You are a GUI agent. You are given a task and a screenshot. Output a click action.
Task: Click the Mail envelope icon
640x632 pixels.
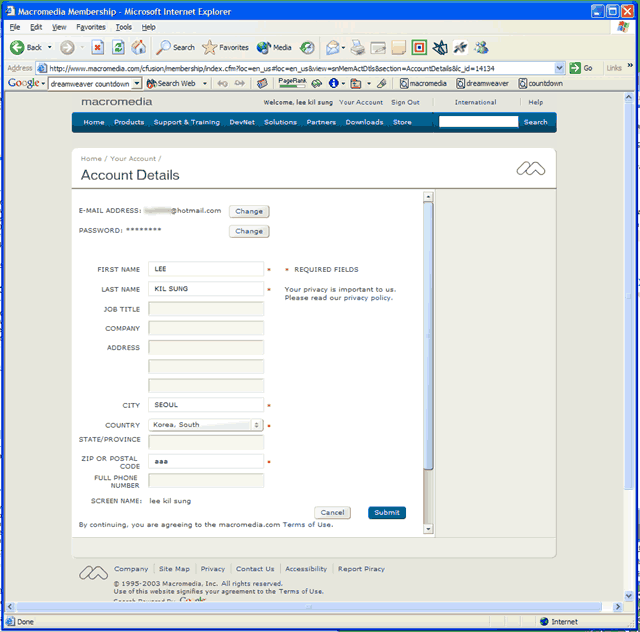point(332,48)
